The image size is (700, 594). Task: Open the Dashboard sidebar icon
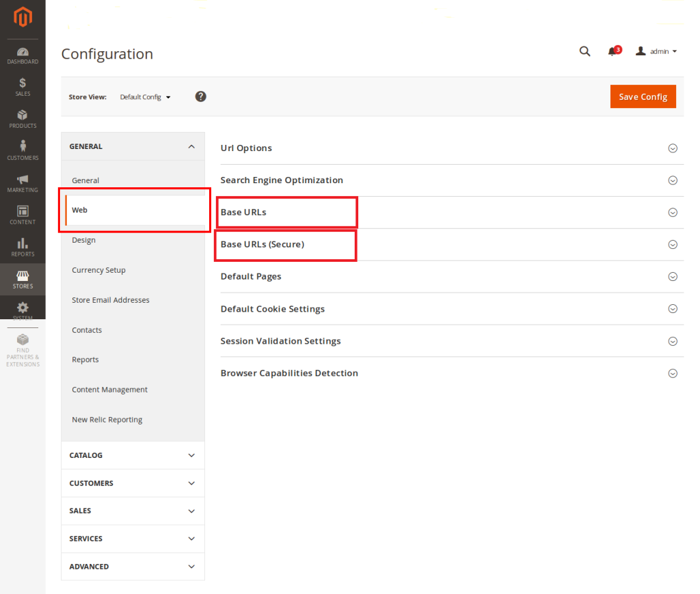click(23, 55)
